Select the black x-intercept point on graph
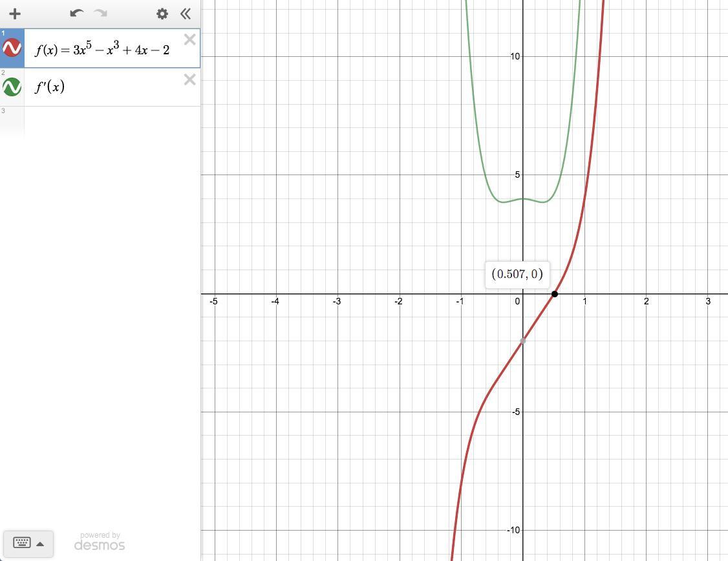Viewport: 728px width, 561px height. (554, 293)
